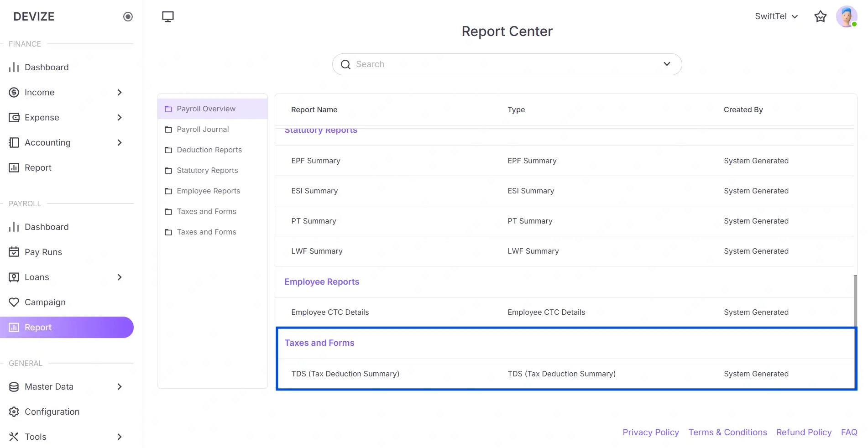868x448 pixels.
Task: Open the PT Summary report
Action: point(564,221)
